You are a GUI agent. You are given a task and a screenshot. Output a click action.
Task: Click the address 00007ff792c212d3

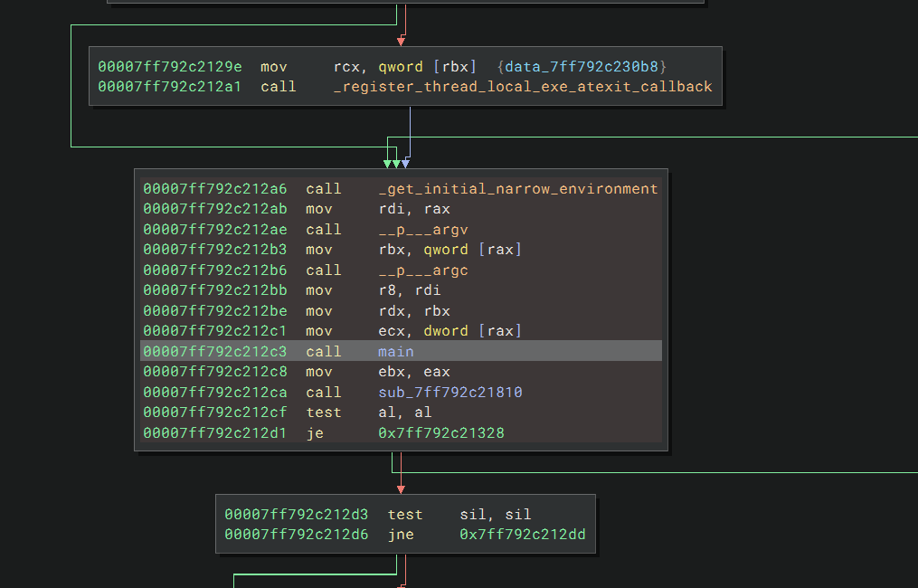296,515
